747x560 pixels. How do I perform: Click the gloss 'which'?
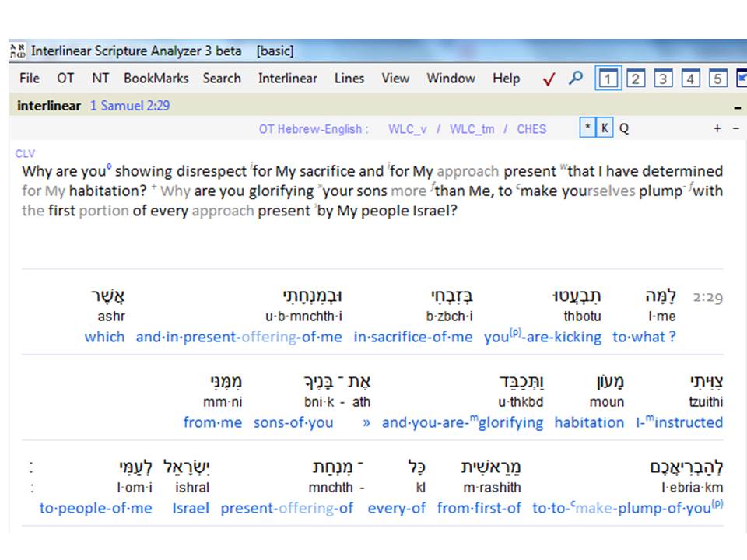point(104,337)
